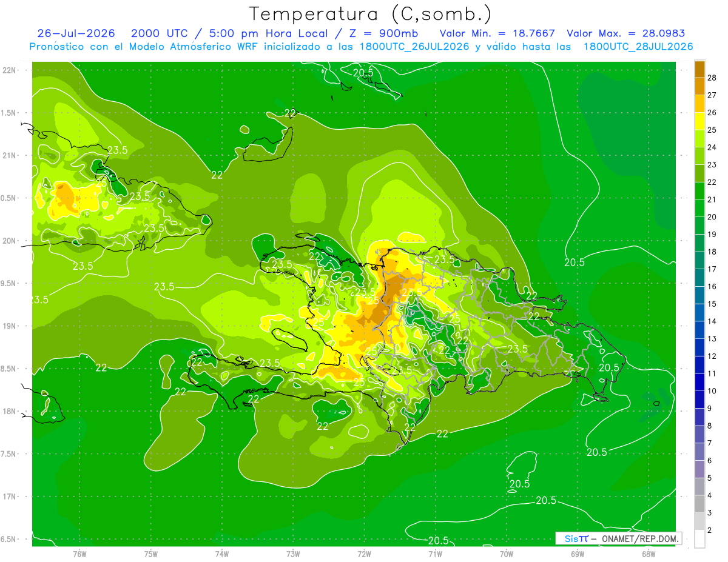Click the "75W" longitude axis label
The width and height of the screenshot is (728, 562).
(x=151, y=554)
